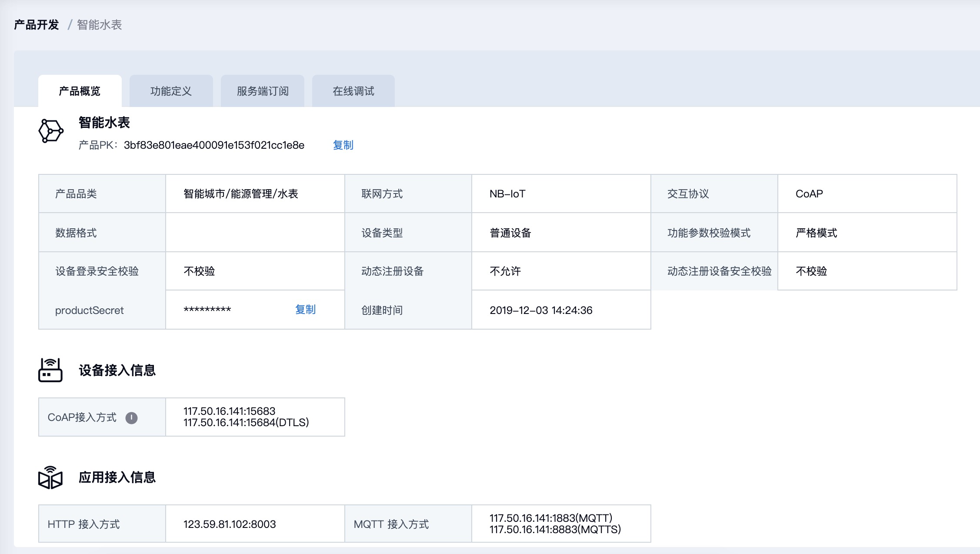Click the HTTP address 123.50.81.102:8003
Screen dimensions: 980x554
click(x=230, y=524)
